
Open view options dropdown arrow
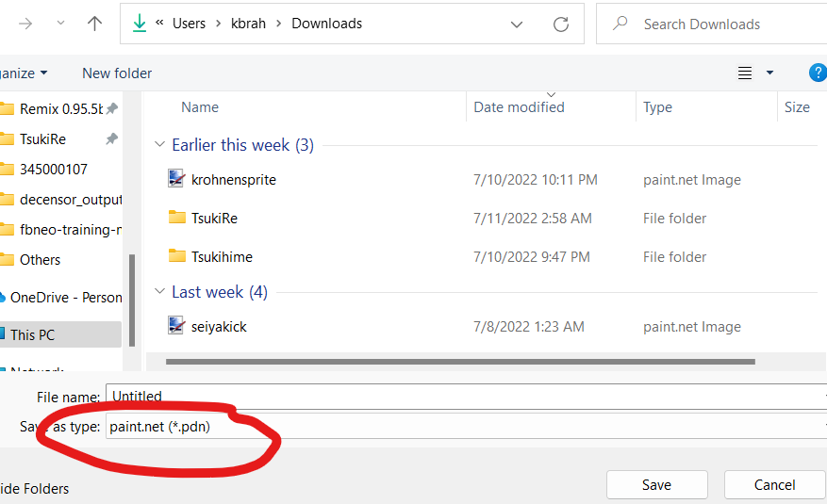[769, 73]
